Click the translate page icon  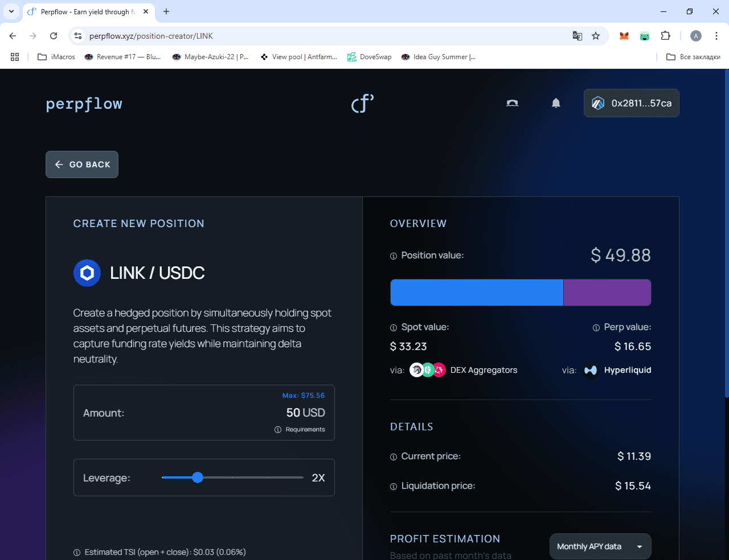578,36
